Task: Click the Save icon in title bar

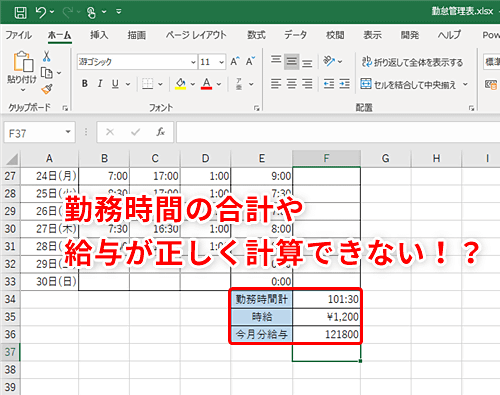Action: pyautogui.click(x=20, y=12)
